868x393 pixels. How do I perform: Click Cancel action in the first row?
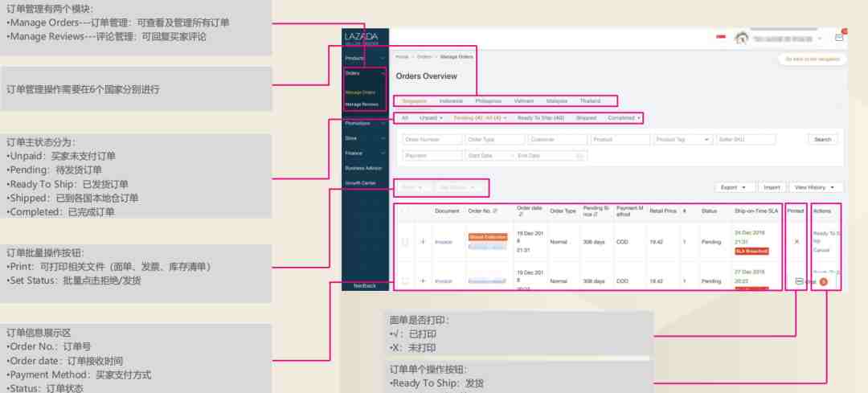click(821, 250)
